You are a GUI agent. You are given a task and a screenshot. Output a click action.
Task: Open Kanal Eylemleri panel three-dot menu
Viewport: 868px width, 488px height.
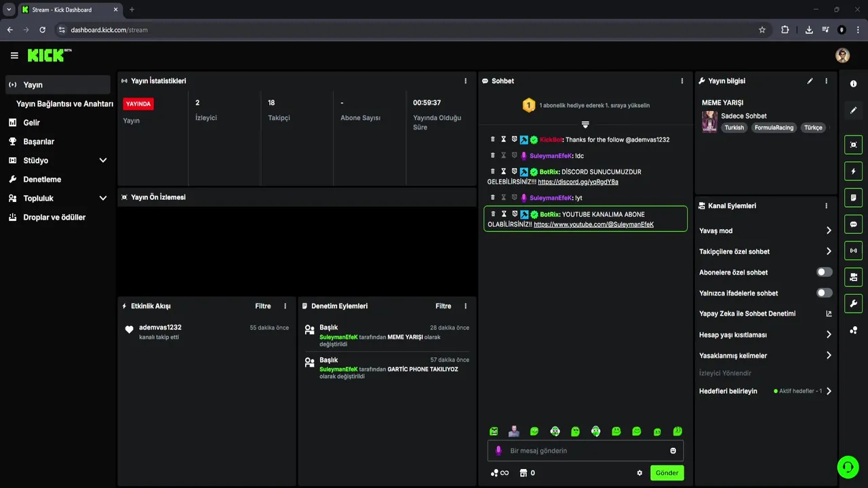[x=826, y=206]
